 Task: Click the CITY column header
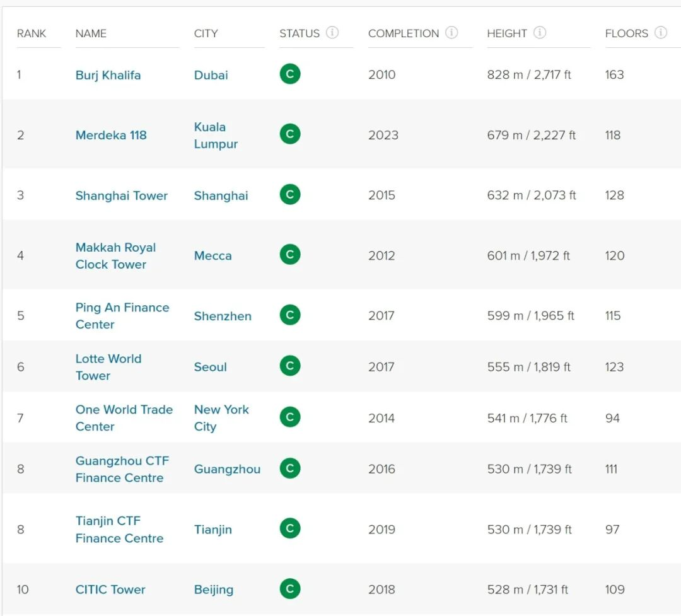206,33
